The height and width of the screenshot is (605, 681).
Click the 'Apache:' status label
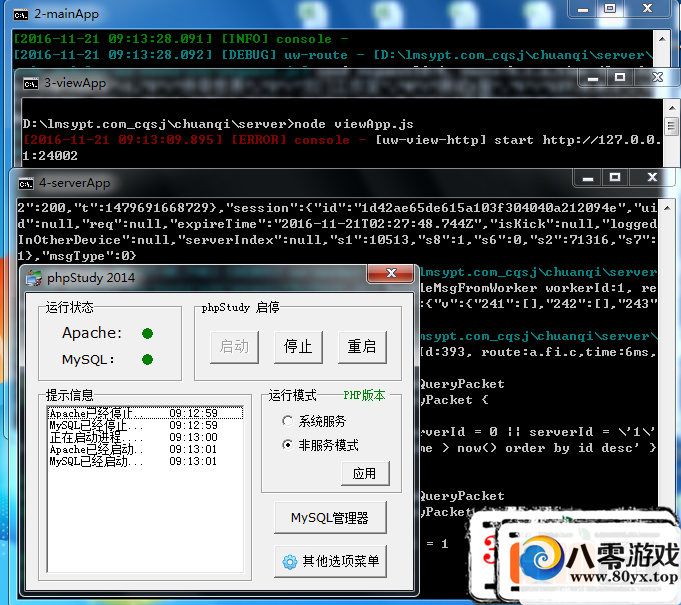point(92,333)
